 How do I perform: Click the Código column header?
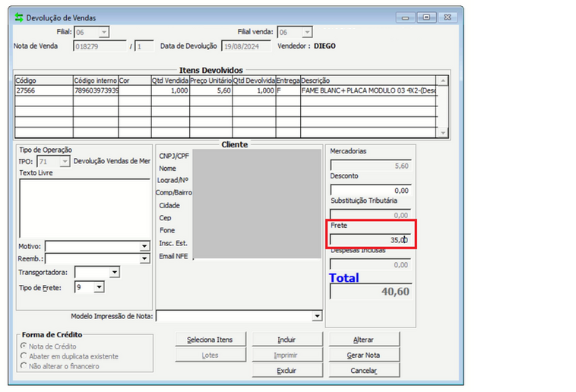point(44,81)
